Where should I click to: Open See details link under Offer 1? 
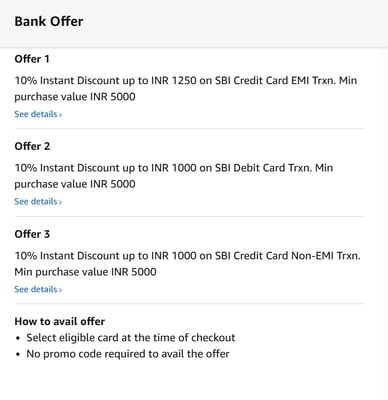[38, 114]
